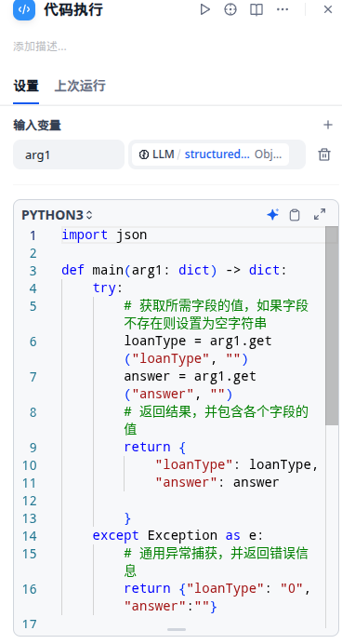342x644 pixels.
Task: Click the 代码执行 title text
Action: [x=73, y=10]
